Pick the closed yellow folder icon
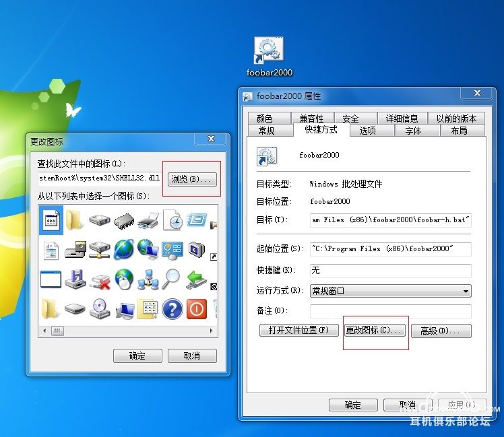The image size is (504, 437). [x=73, y=220]
